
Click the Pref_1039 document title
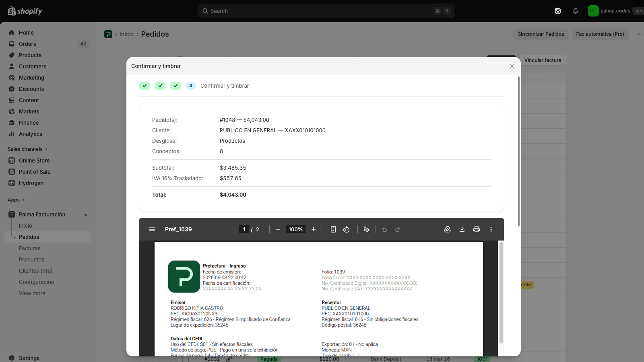coord(178,229)
